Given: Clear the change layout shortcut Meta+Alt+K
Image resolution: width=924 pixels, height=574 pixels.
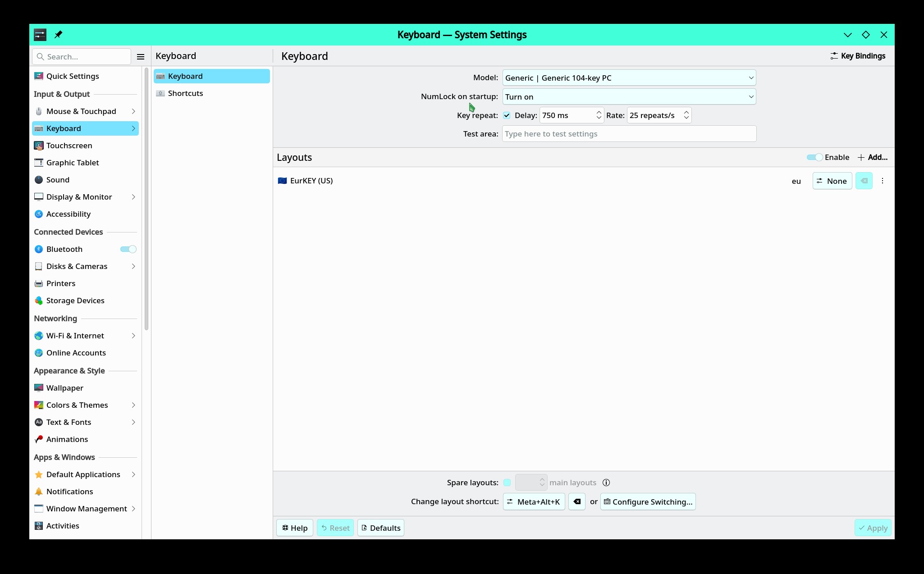Looking at the screenshot, I should pyautogui.click(x=577, y=501).
